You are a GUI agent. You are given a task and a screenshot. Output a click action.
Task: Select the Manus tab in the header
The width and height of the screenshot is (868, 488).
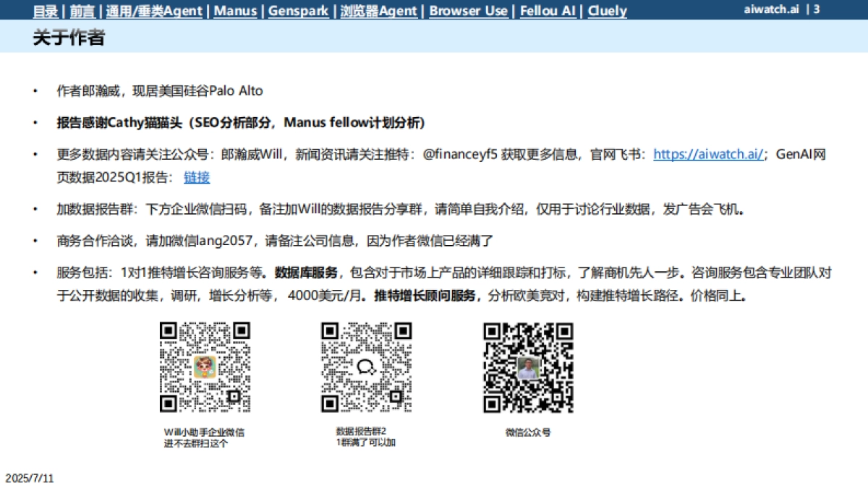click(x=236, y=11)
